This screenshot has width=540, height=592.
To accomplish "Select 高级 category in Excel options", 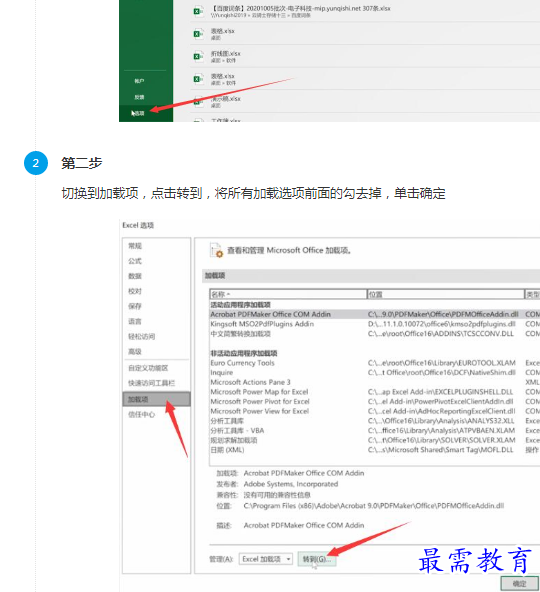I will click(x=135, y=352).
